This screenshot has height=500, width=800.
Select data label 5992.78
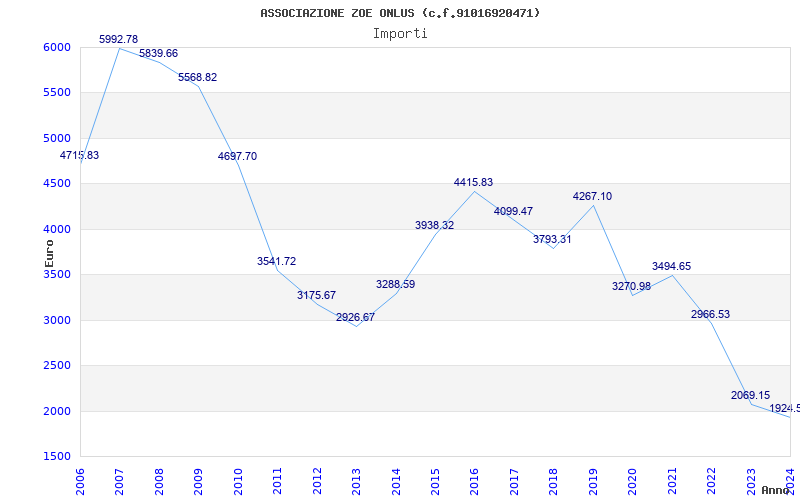[118, 39]
